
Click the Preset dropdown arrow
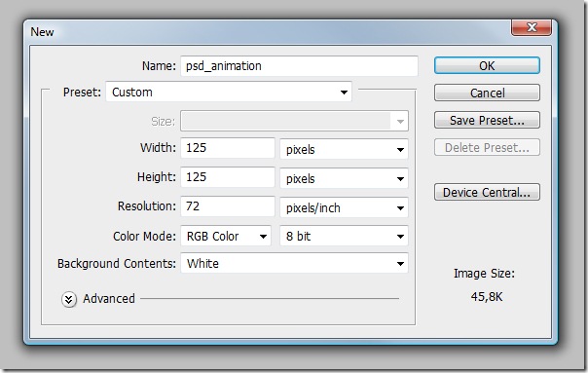point(344,93)
